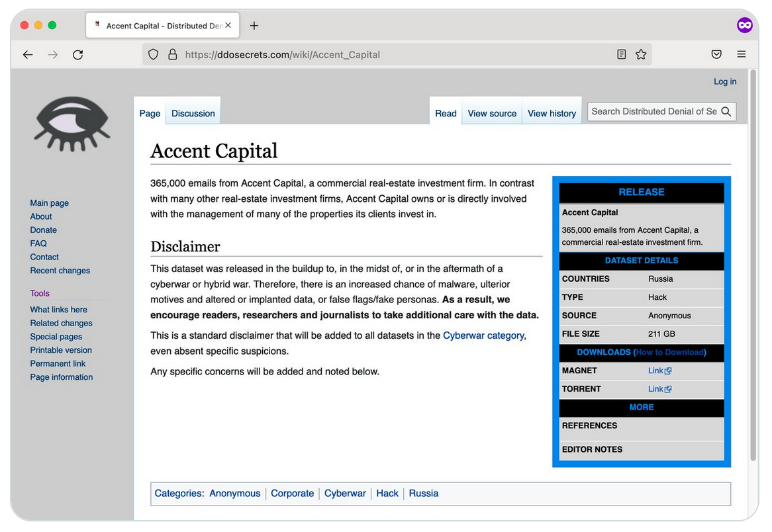The height and width of the screenshot is (532, 772).
Task: Click the 'Russia' countries value in infobox
Action: 661,279
